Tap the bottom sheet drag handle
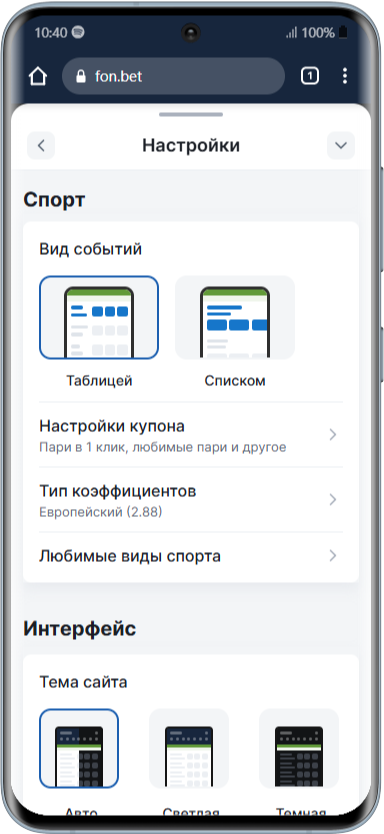384x834 pixels. [191, 114]
